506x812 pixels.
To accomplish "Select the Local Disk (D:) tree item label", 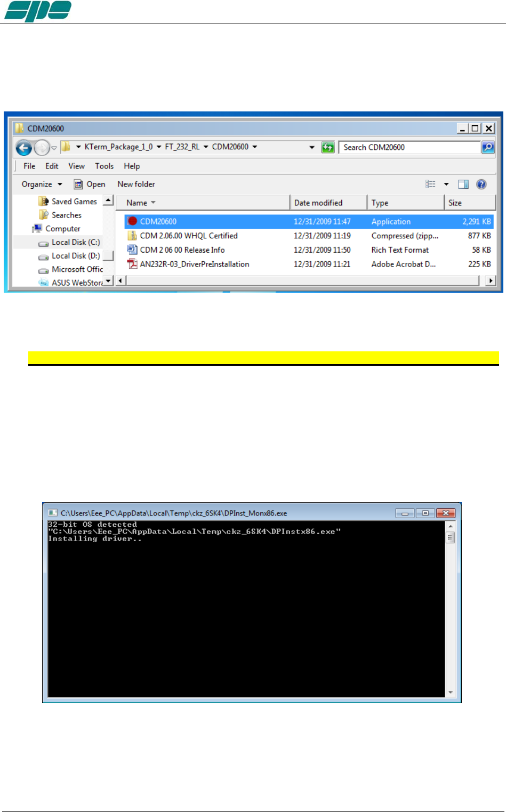I will [76, 256].
